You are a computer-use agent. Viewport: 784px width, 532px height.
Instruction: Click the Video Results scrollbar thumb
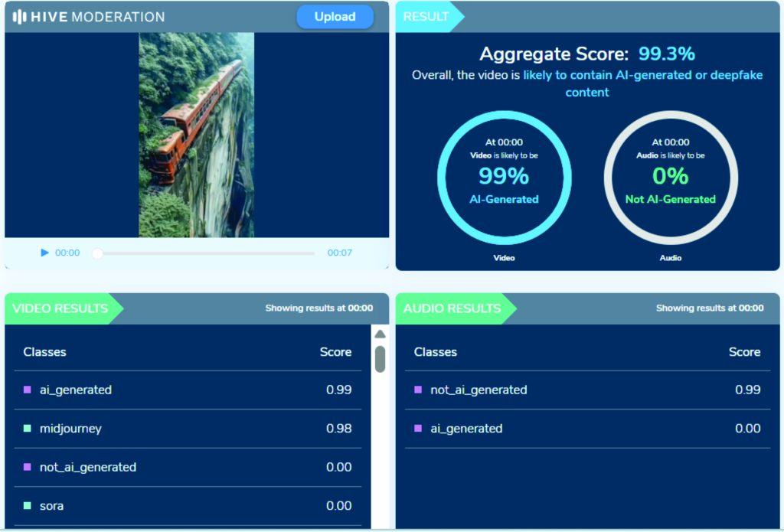(x=380, y=359)
